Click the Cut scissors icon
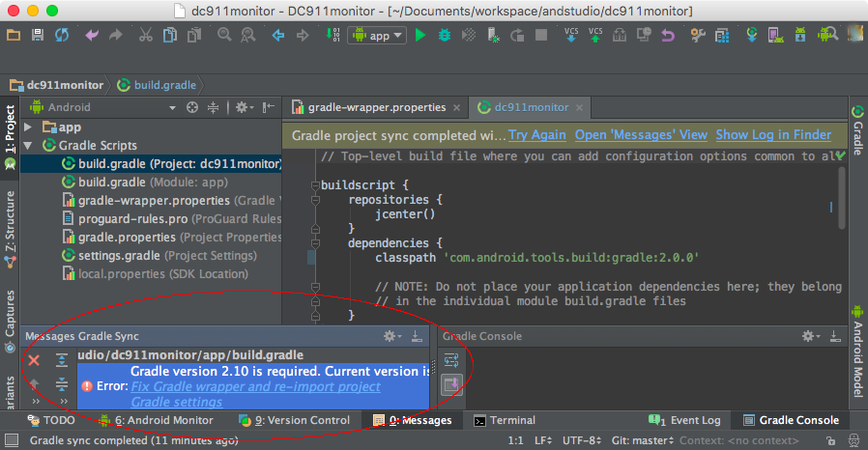The image size is (868, 450). tap(146, 36)
